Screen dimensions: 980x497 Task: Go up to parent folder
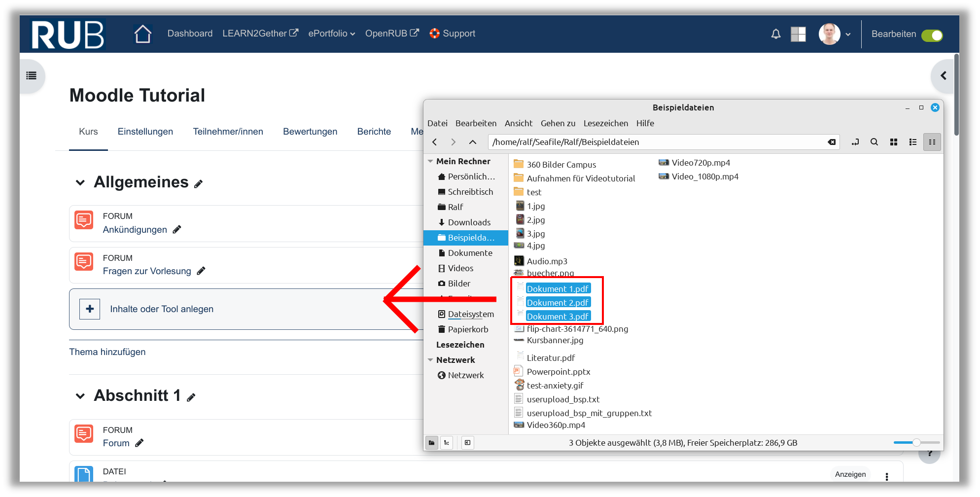coord(472,142)
